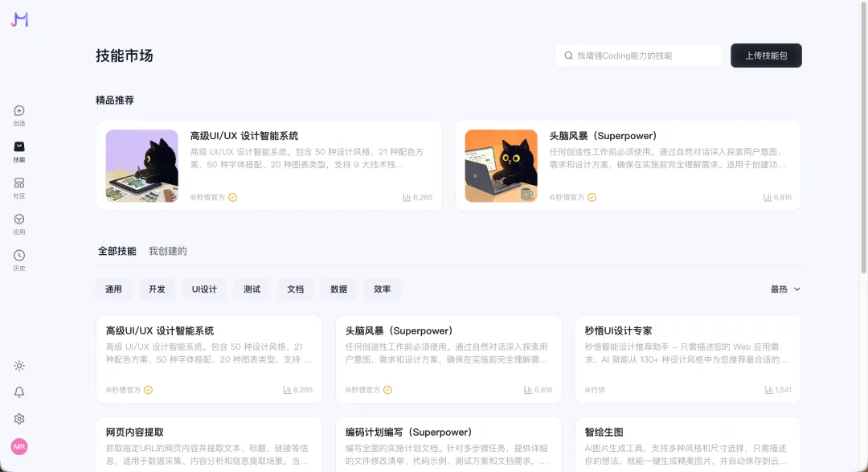The image size is (868, 472).
Task: Filter by the 测试 category
Action: tap(252, 289)
